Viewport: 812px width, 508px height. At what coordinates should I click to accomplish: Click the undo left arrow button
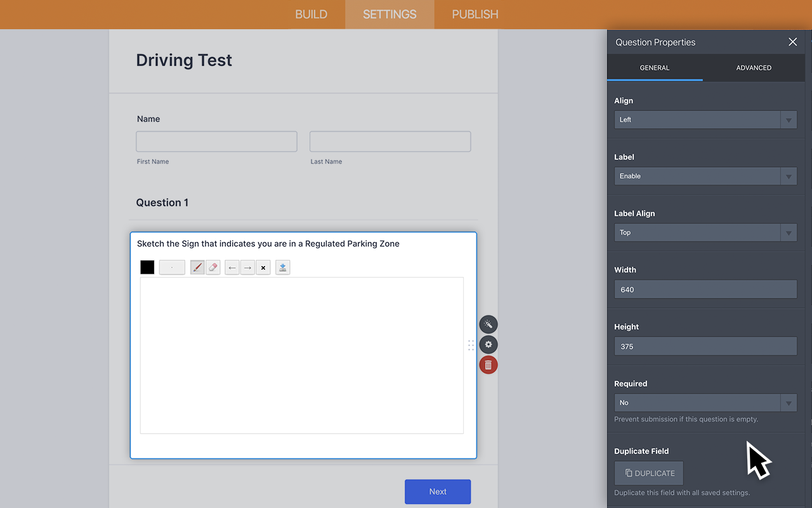click(x=232, y=267)
